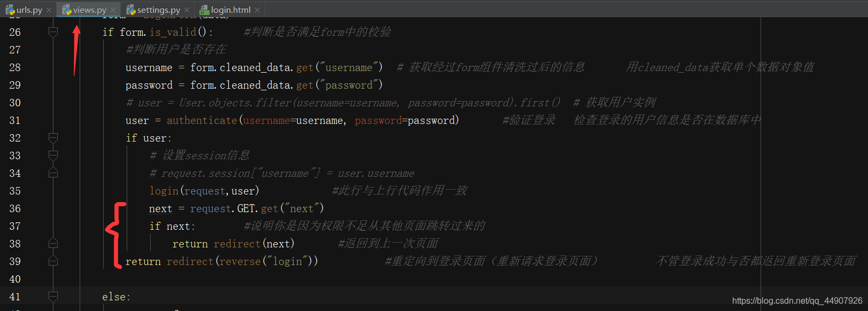Collapse the else block at line 41
The image size is (868, 311).
[53, 297]
